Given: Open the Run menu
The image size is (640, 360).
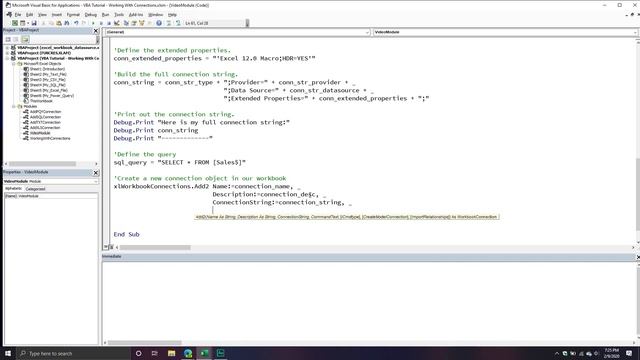Looking at the screenshot, I should [105, 15].
